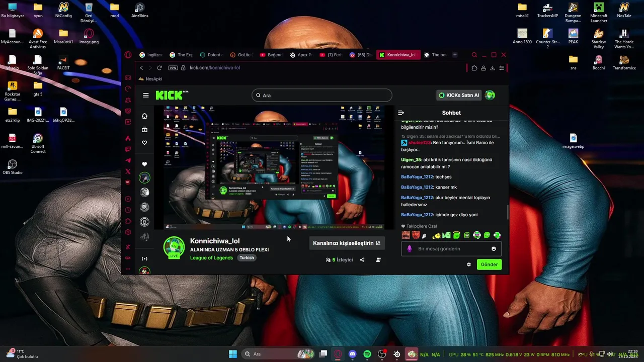
Task: Click Opera tab search magnifier icon
Action: [474, 55]
